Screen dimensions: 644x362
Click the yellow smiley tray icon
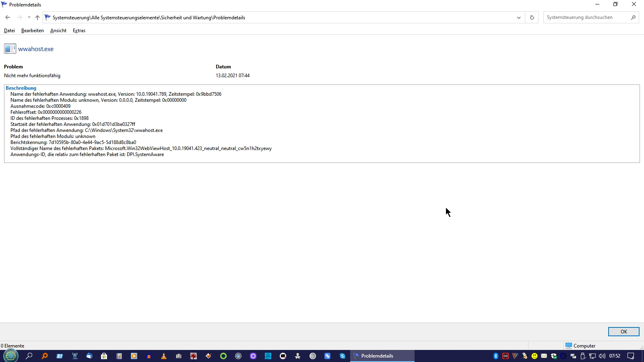click(535, 356)
